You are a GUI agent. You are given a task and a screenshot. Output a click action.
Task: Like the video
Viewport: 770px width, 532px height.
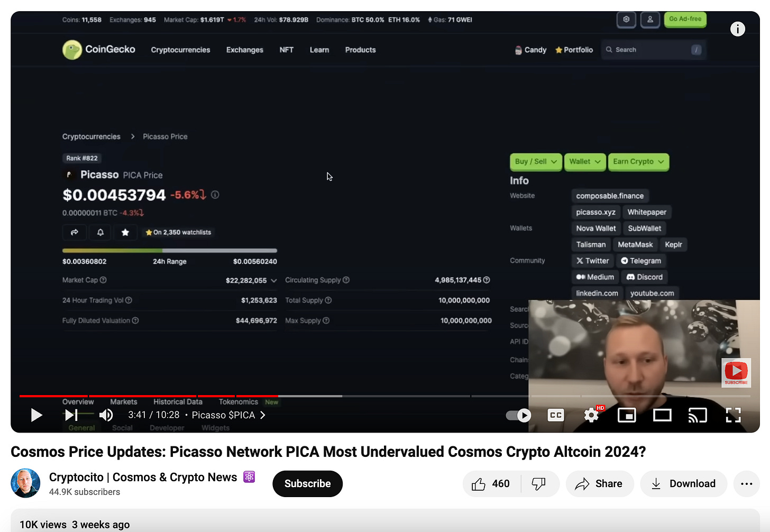491,483
